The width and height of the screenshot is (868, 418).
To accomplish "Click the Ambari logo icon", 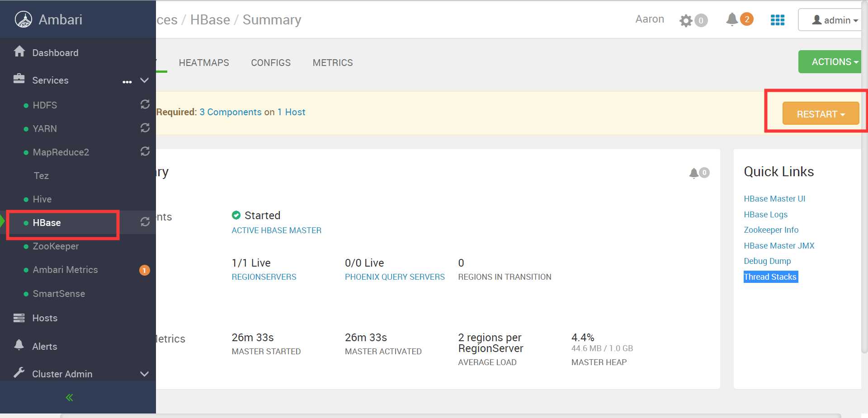I will 23,19.
